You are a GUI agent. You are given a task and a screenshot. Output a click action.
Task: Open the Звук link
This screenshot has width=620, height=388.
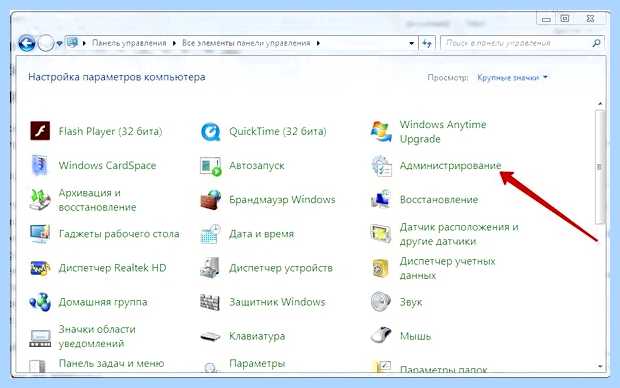pos(411,302)
